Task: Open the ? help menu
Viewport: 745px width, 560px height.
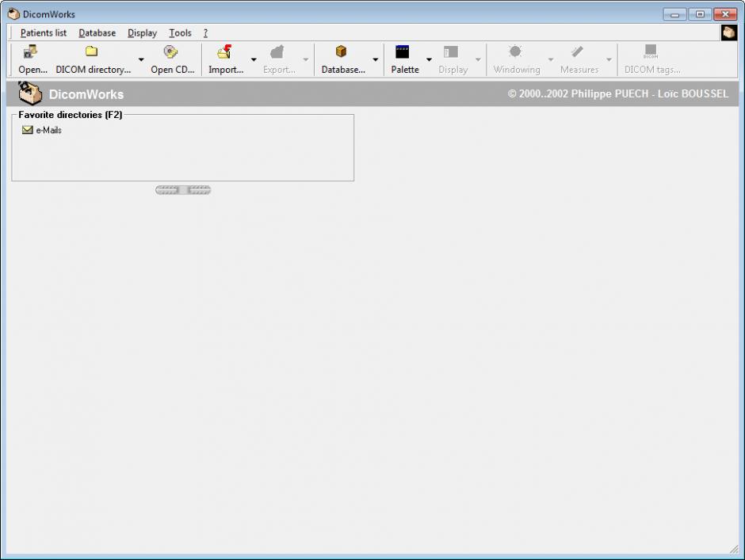Action: click(205, 32)
